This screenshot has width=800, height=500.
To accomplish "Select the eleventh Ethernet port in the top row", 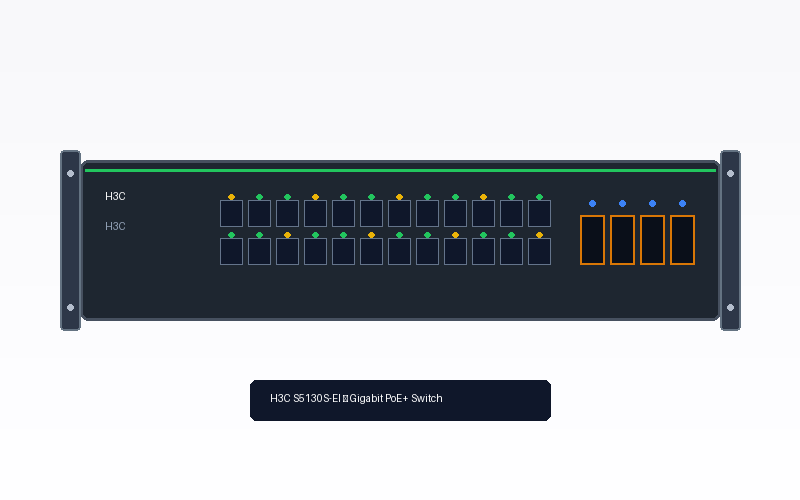I will pos(511,213).
